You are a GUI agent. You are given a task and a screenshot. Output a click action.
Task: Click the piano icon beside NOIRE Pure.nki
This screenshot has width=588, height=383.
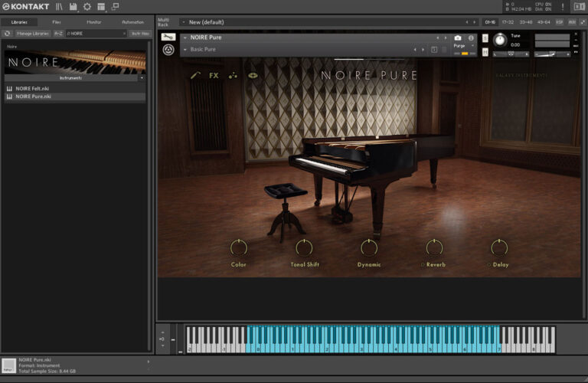coord(9,97)
